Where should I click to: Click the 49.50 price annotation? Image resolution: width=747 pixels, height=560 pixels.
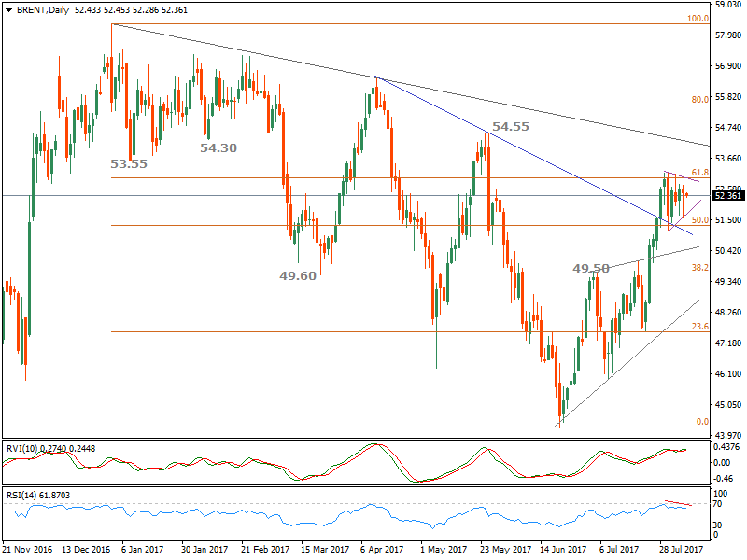[591, 269]
